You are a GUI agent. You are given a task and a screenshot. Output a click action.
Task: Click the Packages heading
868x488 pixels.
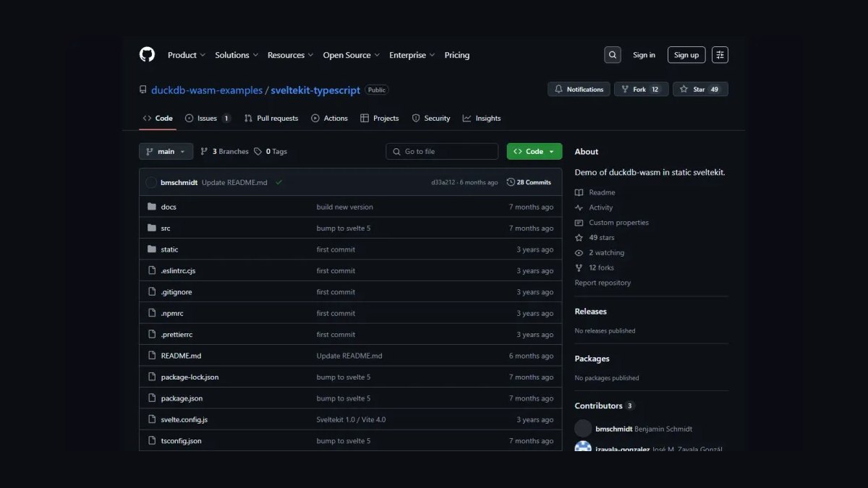click(592, 359)
